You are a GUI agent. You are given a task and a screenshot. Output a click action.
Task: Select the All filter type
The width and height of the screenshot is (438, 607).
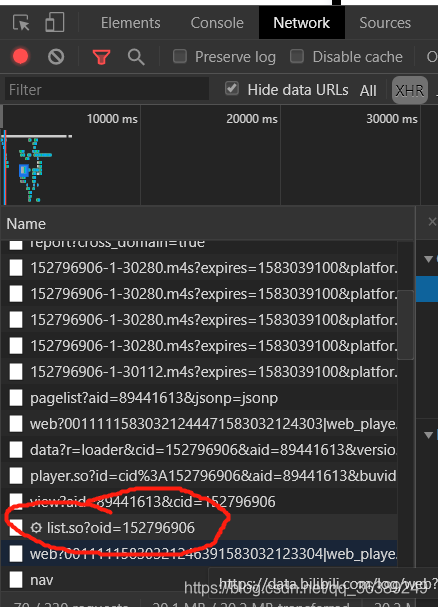click(368, 91)
